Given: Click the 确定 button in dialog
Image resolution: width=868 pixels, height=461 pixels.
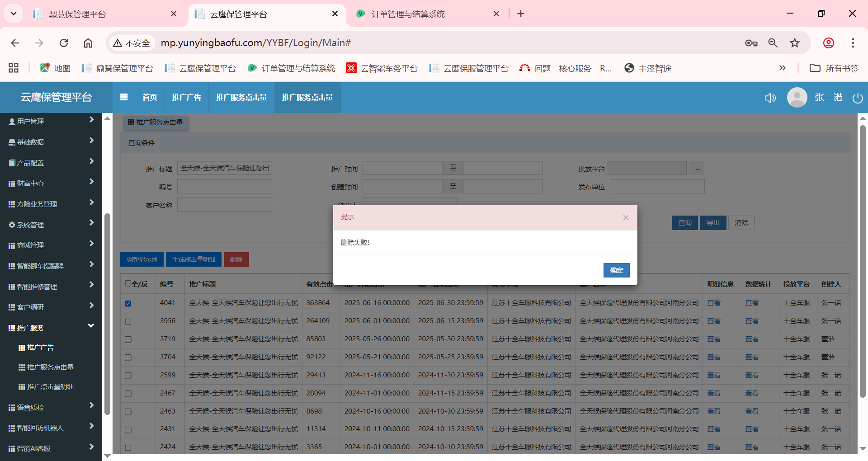Looking at the screenshot, I should tap(616, 270).
